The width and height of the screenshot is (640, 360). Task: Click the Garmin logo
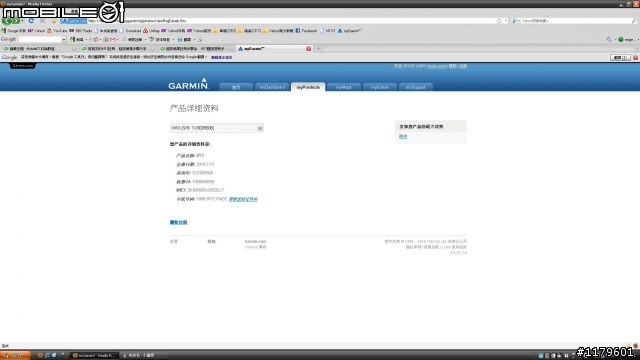click(x=188, y=84)
